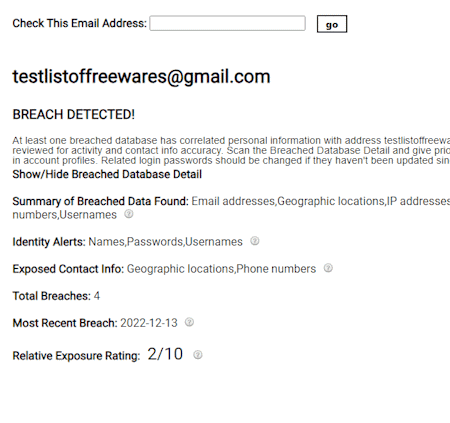Click the Names,Passwords,Usernames alert text
Viewport: 450px width, 423px height.
(x=165, y=242)
